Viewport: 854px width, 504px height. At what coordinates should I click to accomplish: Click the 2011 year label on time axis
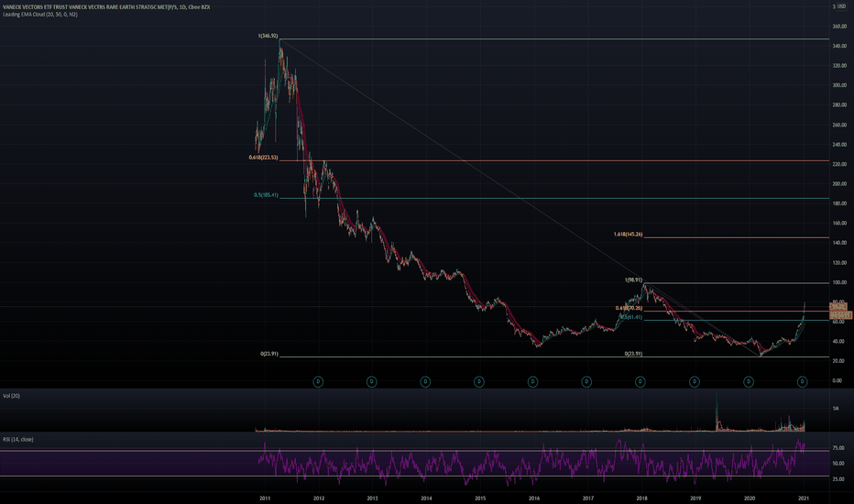coord(265,498)
